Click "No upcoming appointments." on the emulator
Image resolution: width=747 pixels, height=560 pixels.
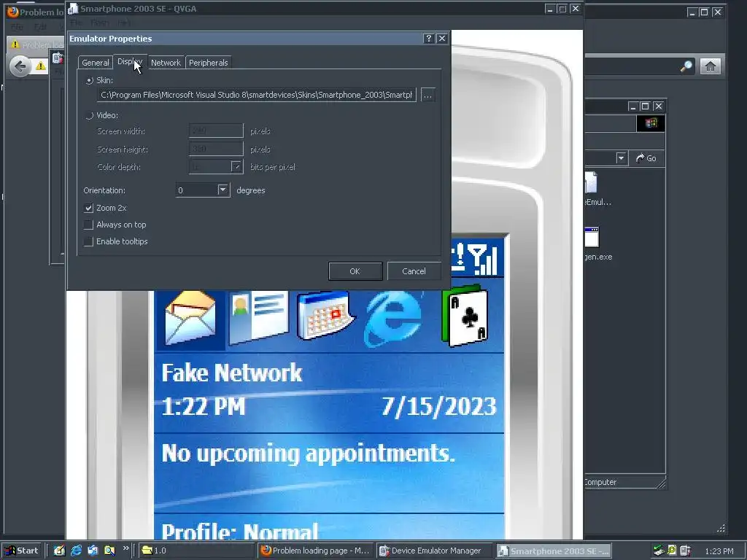(309, 453)
